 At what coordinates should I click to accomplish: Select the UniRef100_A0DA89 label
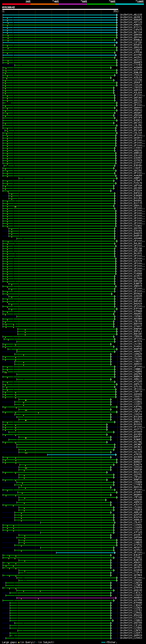[131, 67]
